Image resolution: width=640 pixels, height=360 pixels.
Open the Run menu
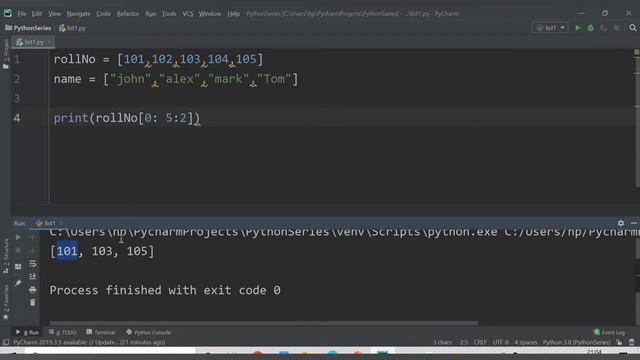coord(151,13)
